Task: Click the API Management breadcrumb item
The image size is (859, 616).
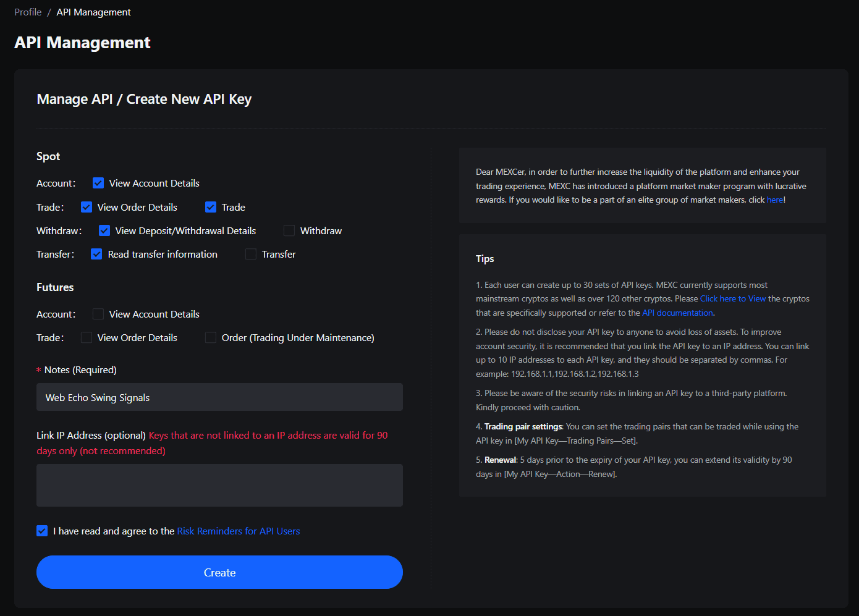Action: pos(93,12)
